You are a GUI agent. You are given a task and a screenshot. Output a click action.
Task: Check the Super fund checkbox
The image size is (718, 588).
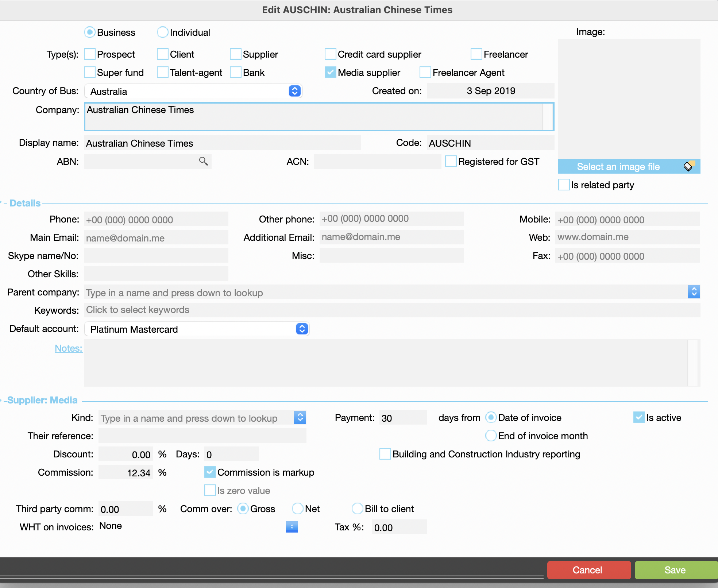pos(90,72)
